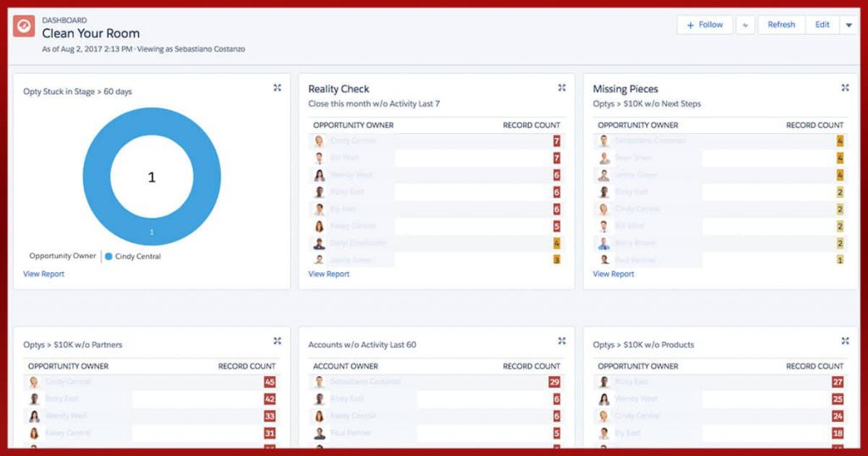
Task: Expand the Missing Pieces widget
Action: 844,87
